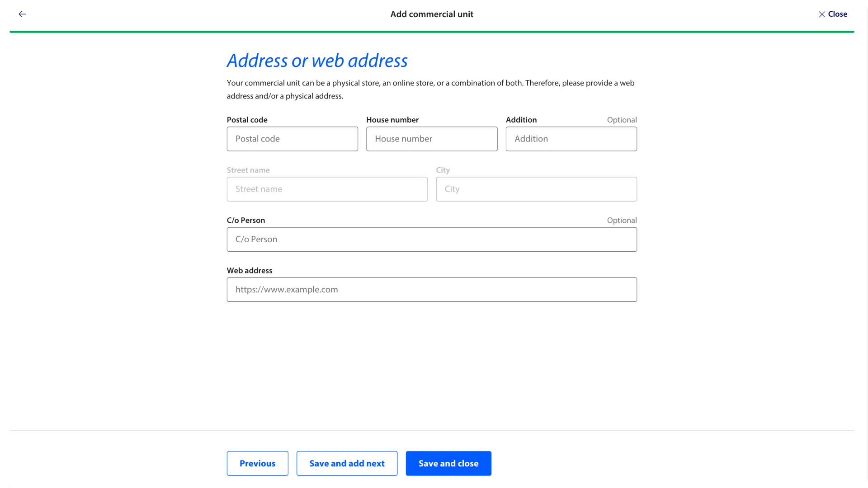Click the Addition label above the field

coord(521,120)
